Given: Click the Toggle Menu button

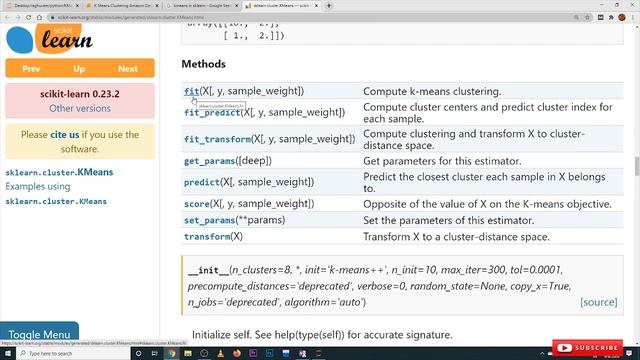Looking at the screenshot, I should tap(39, 331).
